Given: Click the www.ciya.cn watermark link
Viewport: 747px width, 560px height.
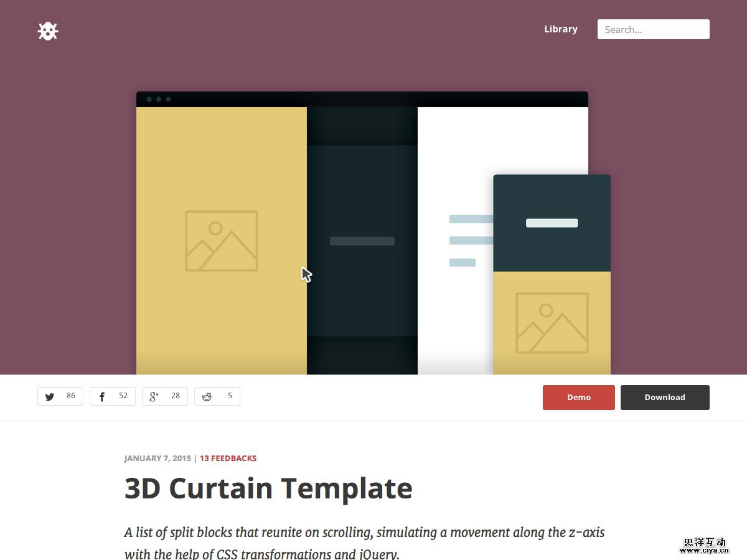Looking at the screenshot, I should pos(705,550).
